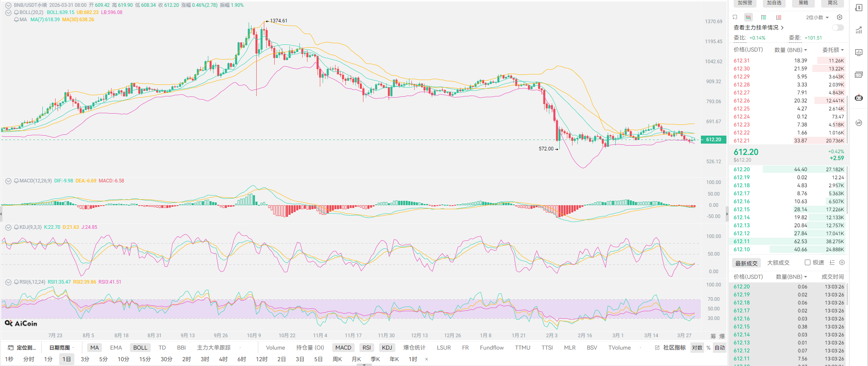The width and height of the screenshot is (868, 366).
Task: Toggle the 对数 log scale button
Action: 697,348
